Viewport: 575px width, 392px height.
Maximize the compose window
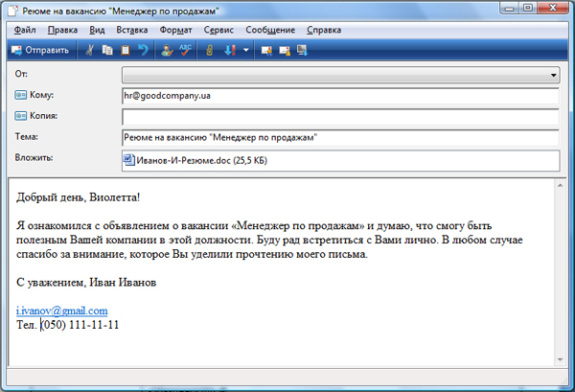tap(528, 8)
